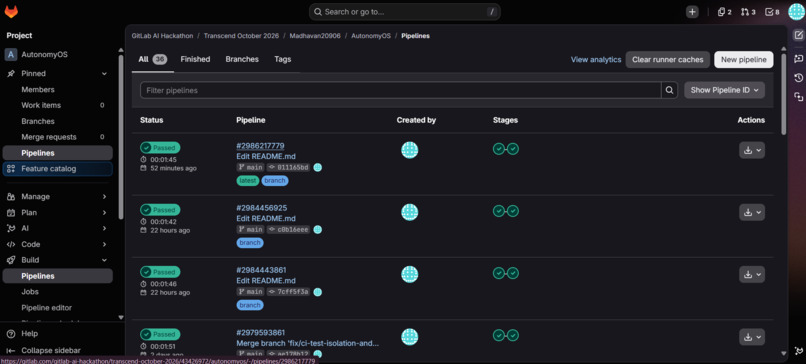Switch to the Tags tab
Image resolution: width=806 pixels, height=364 pixels.
point(283,59)
